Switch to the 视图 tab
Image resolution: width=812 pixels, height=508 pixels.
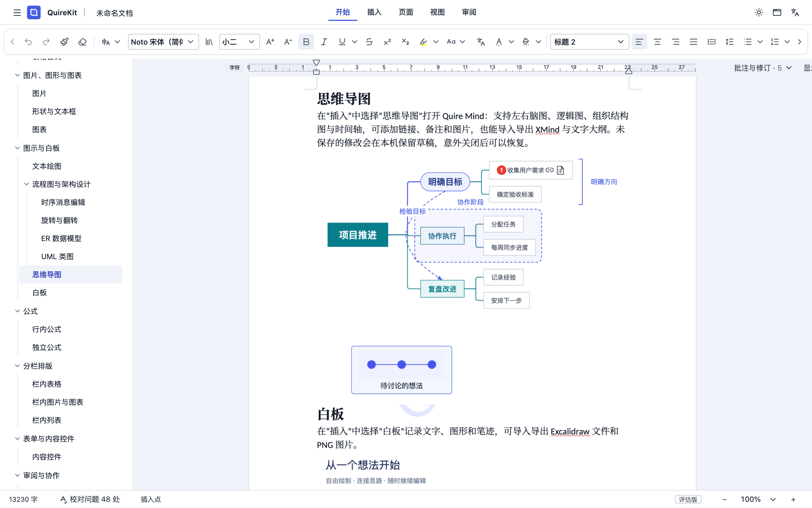(x=438, y=12)
